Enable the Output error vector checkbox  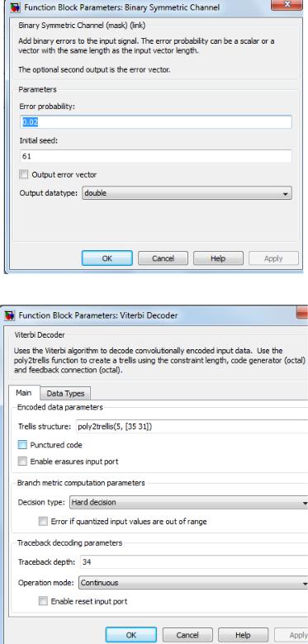tap(24, 174)
